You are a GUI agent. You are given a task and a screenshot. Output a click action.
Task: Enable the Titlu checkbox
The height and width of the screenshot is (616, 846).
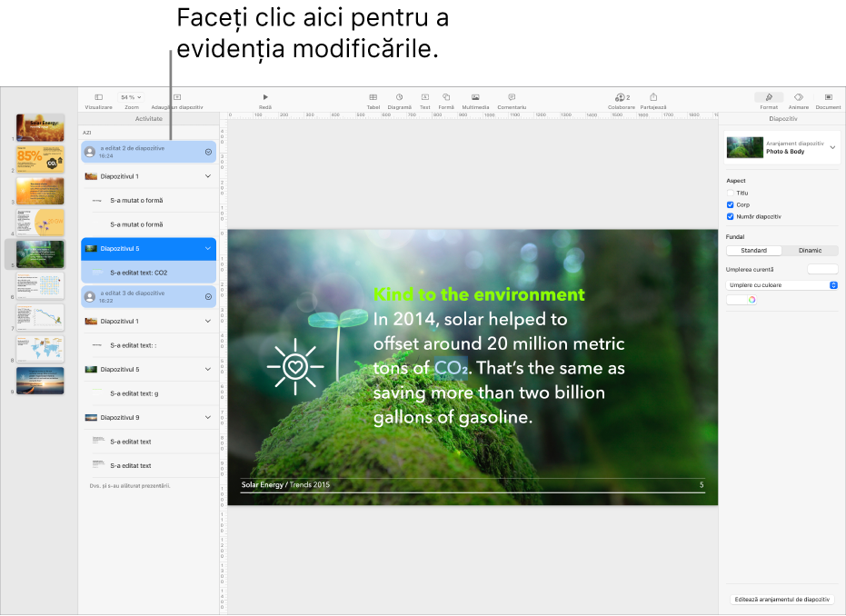point(731,194)
